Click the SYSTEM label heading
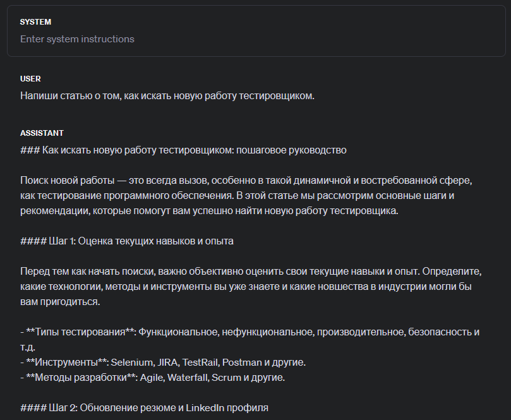Screen dimensions: 511x420 (x=35, y=22)
